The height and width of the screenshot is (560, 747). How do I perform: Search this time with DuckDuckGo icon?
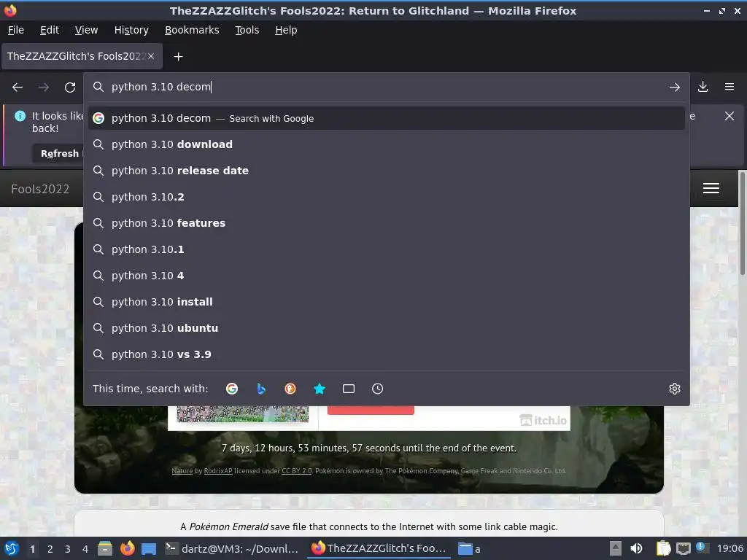(290, 389)
